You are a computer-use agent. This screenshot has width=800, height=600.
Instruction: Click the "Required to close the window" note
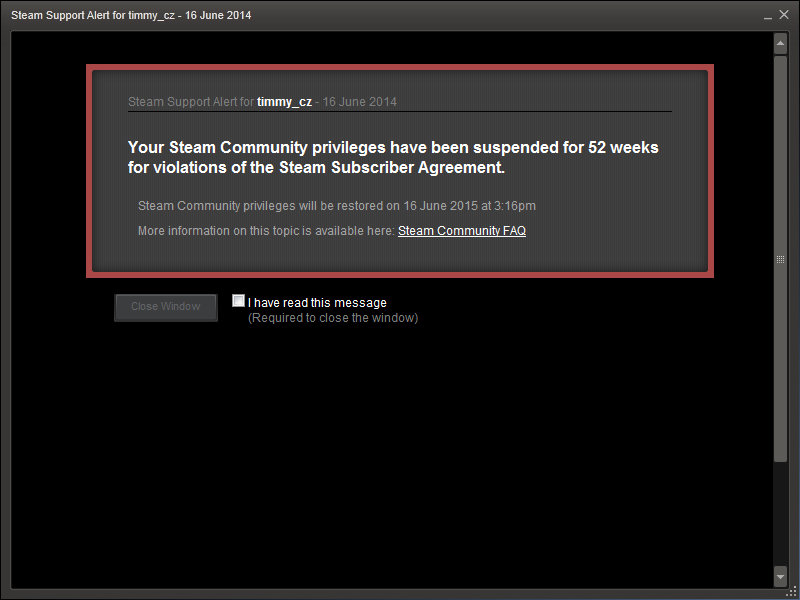[x=333, y=318]
